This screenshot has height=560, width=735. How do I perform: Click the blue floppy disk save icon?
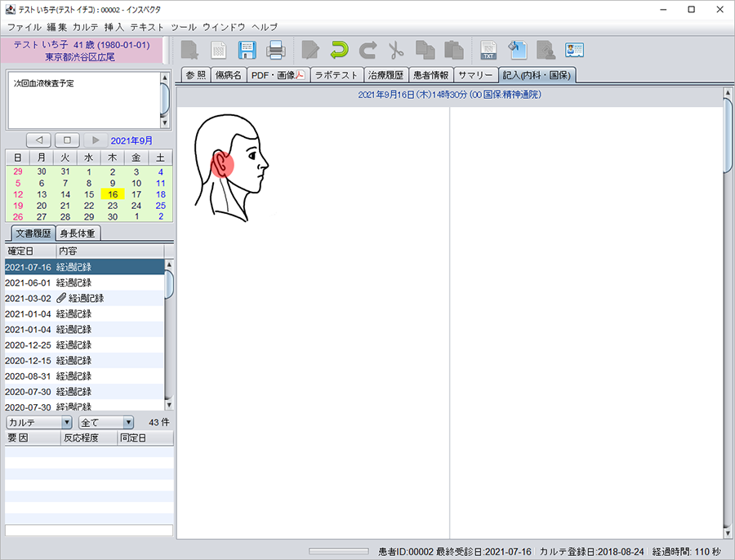[x=247, y=50]
